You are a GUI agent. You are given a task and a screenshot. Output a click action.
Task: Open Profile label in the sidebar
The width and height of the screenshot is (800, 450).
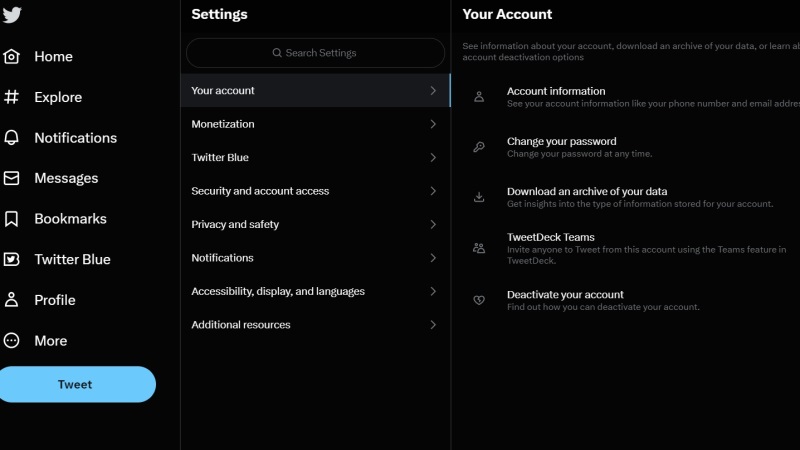[x=55, y=300]
